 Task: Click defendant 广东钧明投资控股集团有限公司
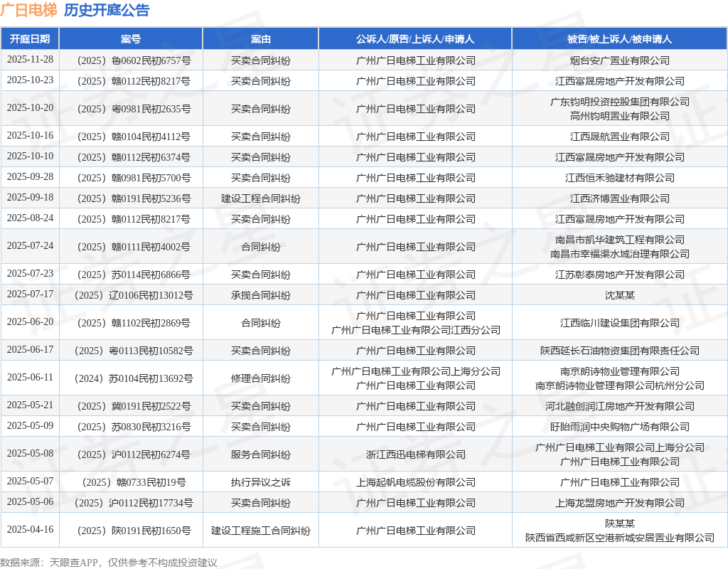coord(619,102)
